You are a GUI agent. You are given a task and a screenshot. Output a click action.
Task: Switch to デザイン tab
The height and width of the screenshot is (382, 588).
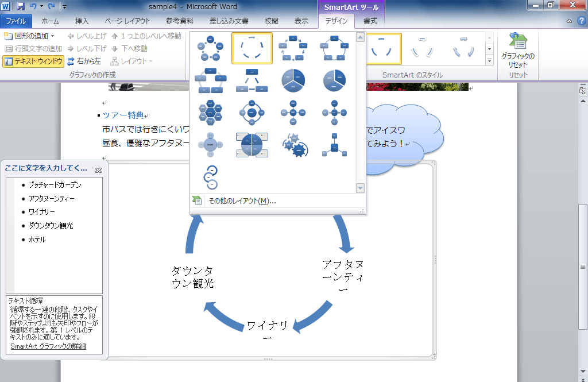[x=336, y=21]
